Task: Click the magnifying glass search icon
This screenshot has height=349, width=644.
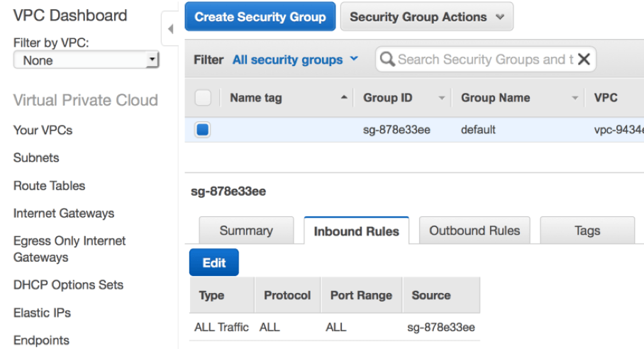Action: click(387, 59)
